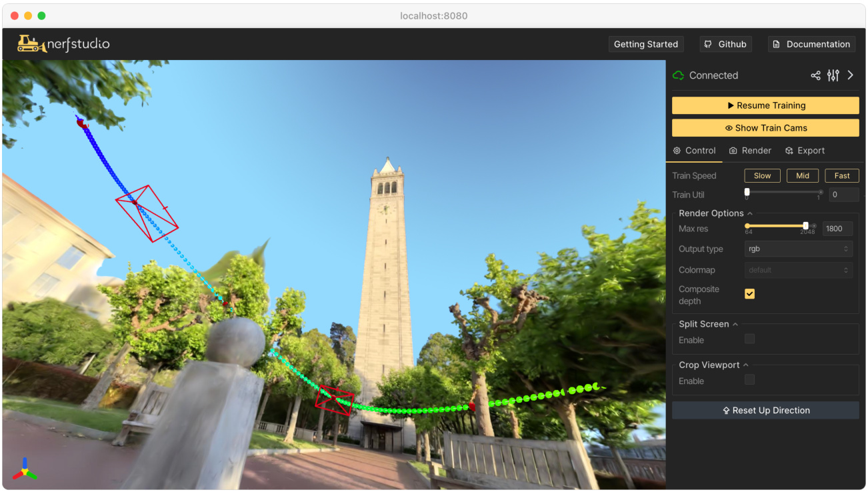Toggle the Composite depth checkbox
The width and height of the screenshot is (868, 492).
pos(750,294)
